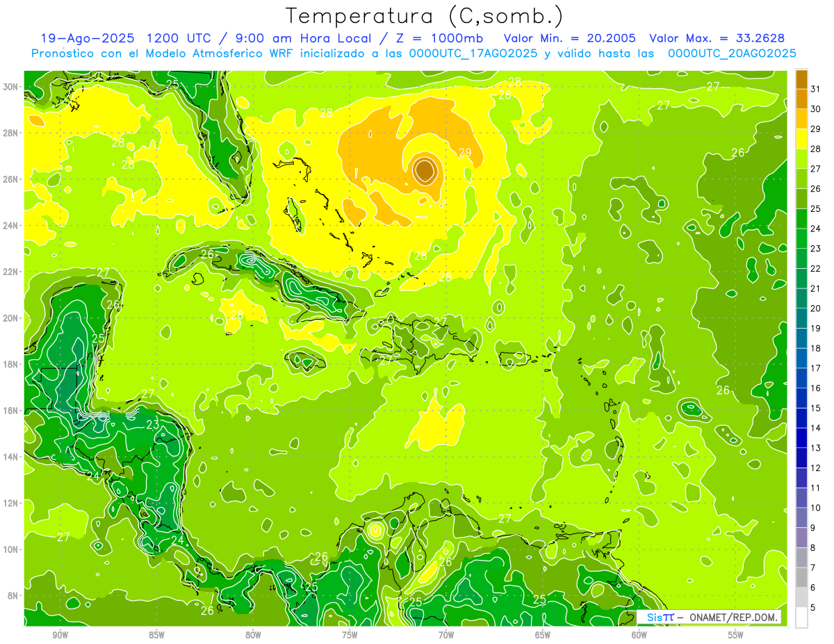Click the value 5 on the color scale
Viewport: 834px width, 644px height.
pos(813,608)
